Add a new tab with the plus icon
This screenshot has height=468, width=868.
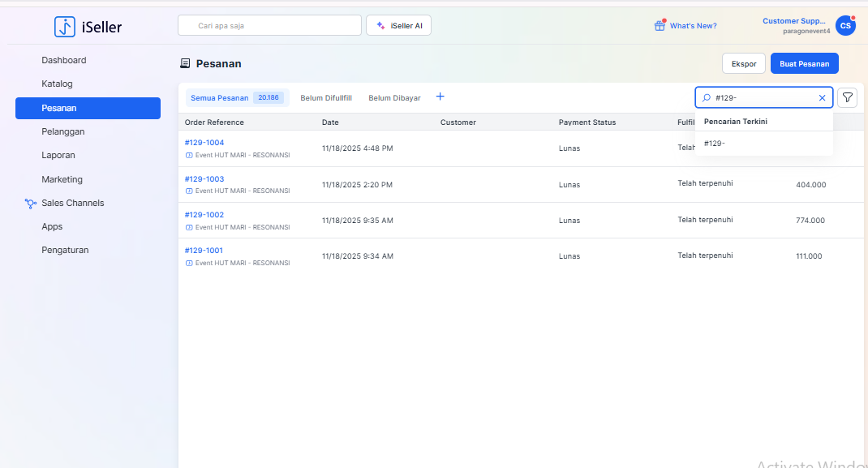[x=440, y=97]
